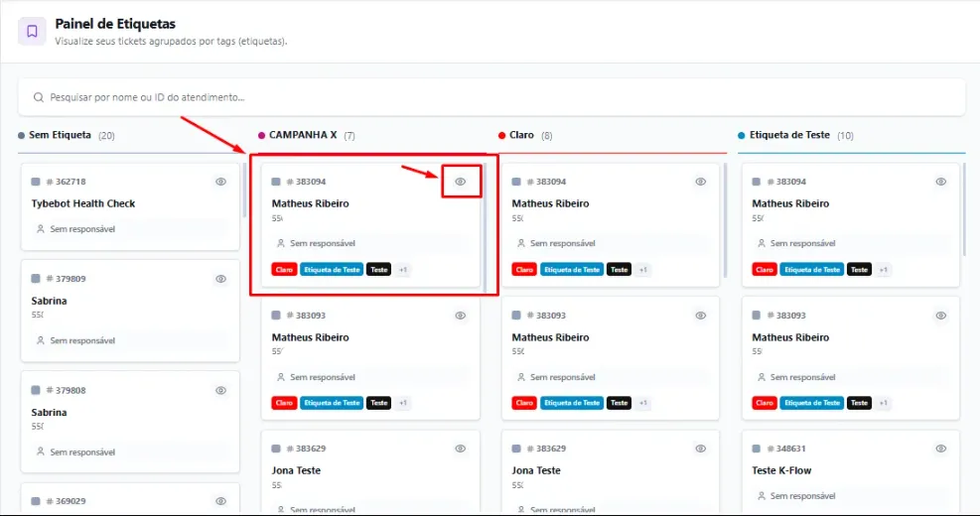View ticket 383093 in CAMPANHA X via eye icon
Screen dimensions: 980x516
[461, 316]
